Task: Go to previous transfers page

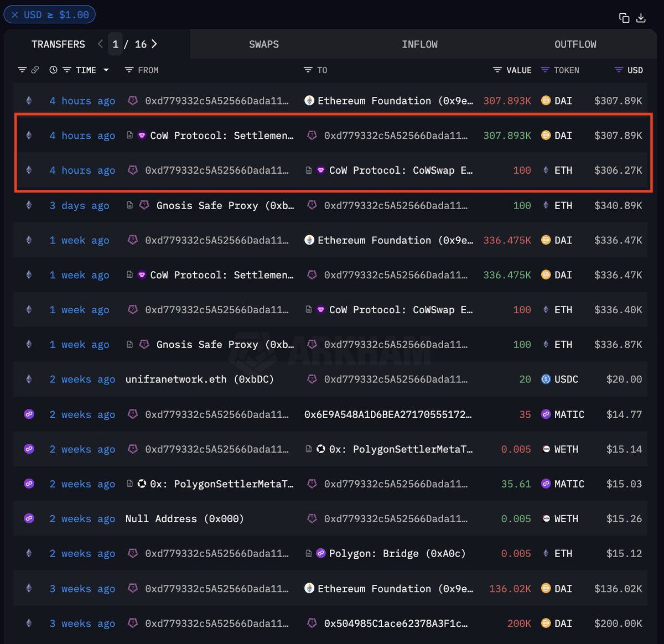Action: tap(100, 44)
